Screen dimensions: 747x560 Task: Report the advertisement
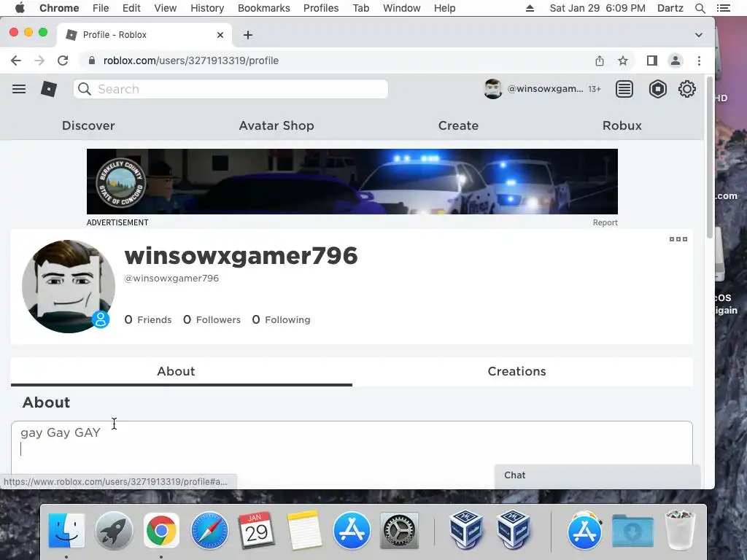(605, 222)
